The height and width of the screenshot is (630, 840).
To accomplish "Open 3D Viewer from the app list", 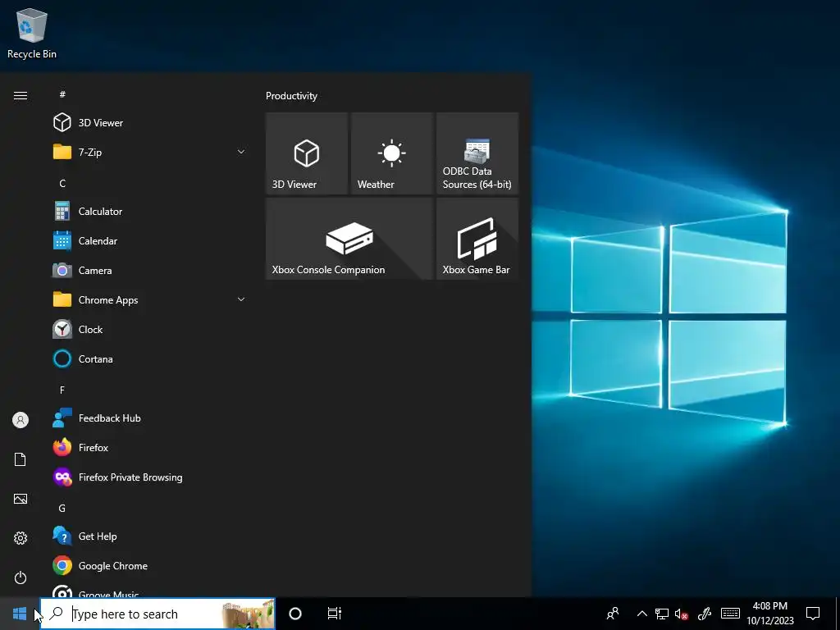I will 149,123.
